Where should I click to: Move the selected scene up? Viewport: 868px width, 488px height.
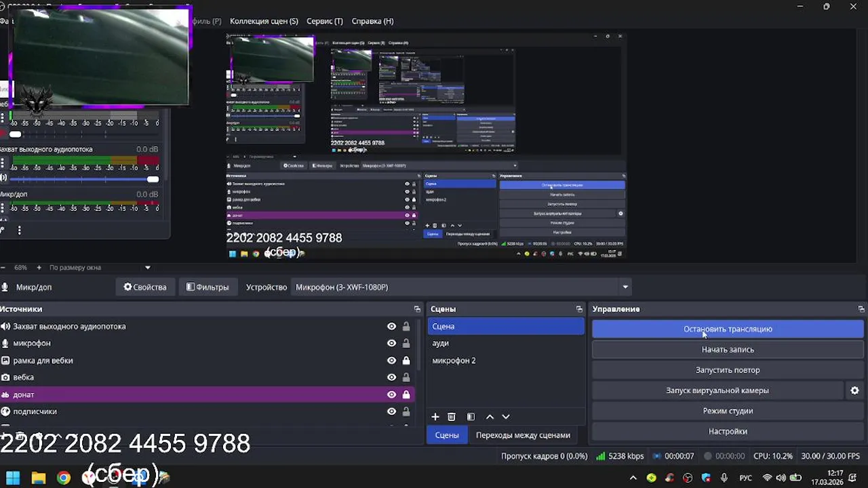490,417
